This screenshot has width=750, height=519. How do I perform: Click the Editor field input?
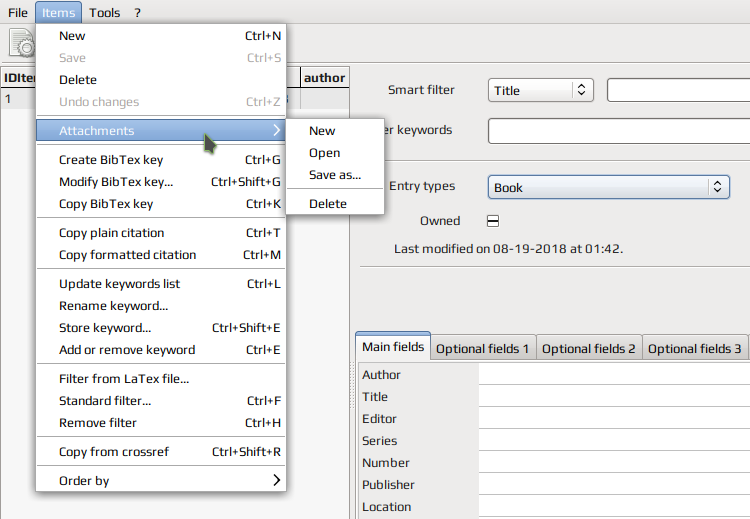pyautogui.click(x=614, y=419)
